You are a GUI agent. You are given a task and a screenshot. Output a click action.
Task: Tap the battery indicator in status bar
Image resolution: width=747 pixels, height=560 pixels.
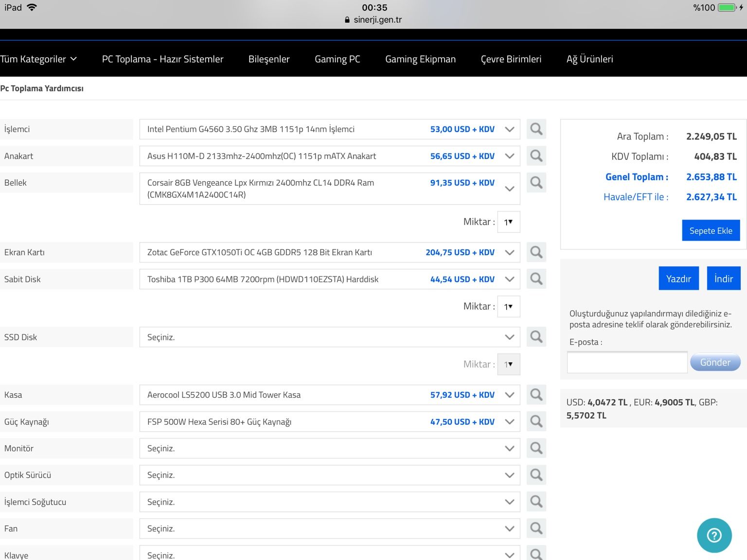[x=728, y=7]
